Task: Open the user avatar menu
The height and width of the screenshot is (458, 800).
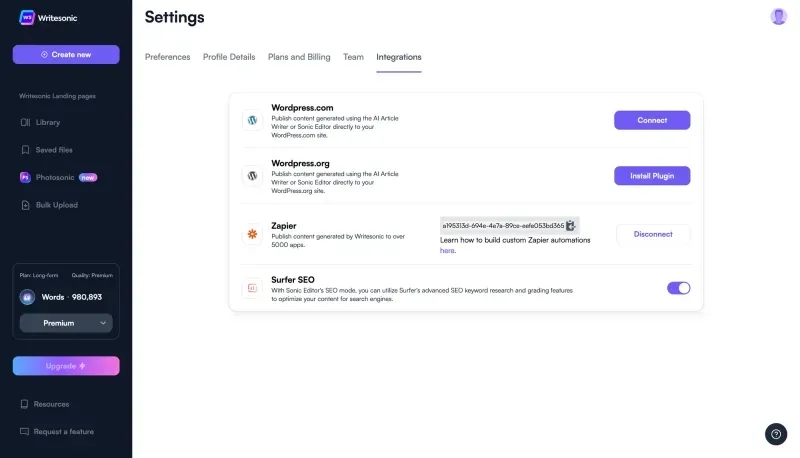Action: (x=779, y=16)
